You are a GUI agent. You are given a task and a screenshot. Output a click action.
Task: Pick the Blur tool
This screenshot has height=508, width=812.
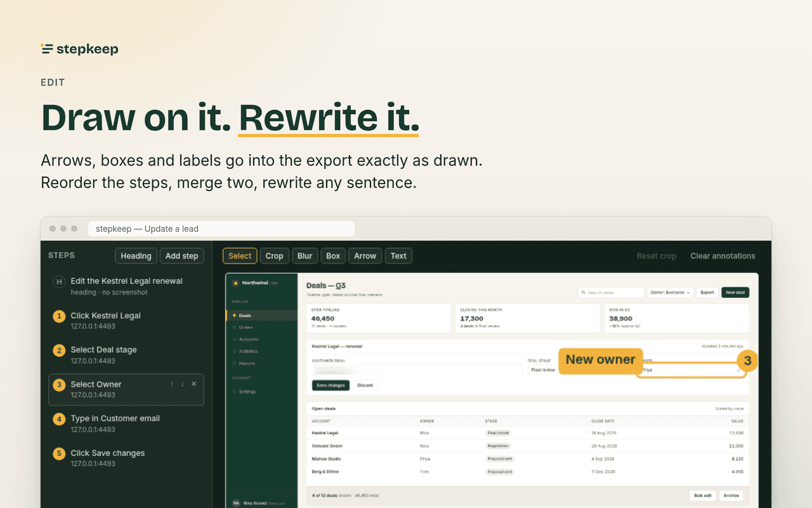click(x=305, y=256)
